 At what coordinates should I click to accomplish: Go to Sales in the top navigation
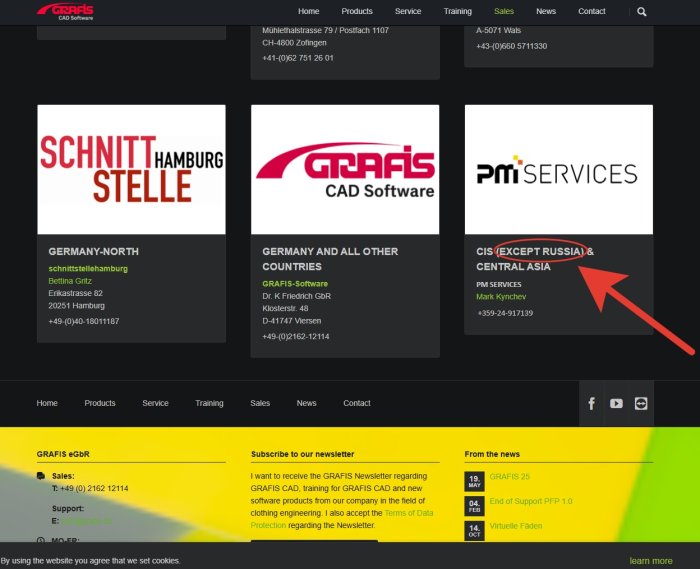[x=504, y=12]
